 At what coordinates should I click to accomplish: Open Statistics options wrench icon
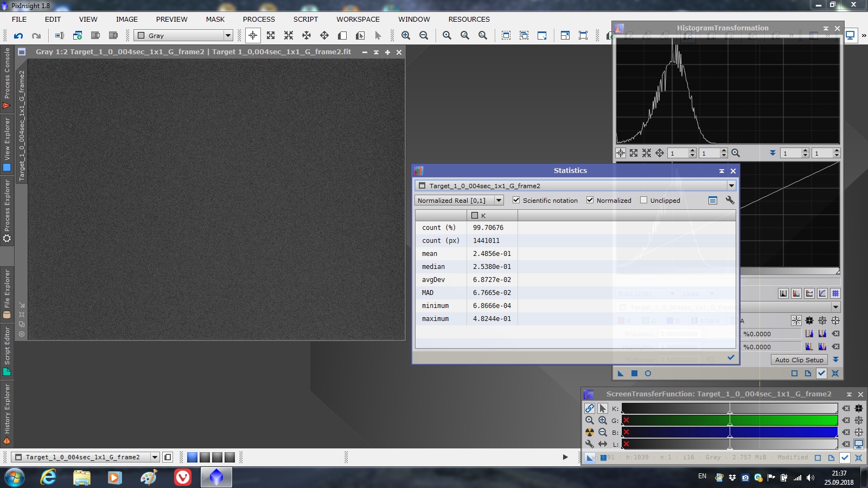(730, 200)
